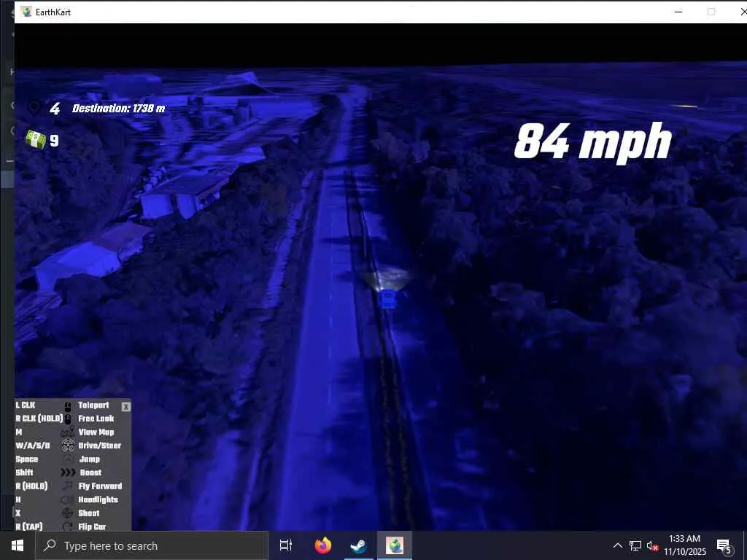Click the Flip Car rotate icon
The width and height of the screenshot is (747, 560).
(x=68, y=526)
